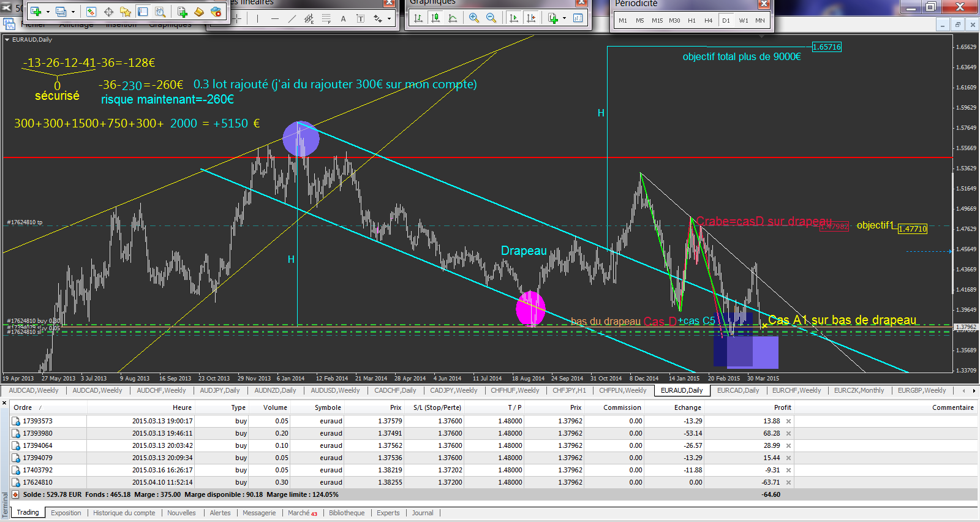Close order 17393573 with the x button
This screenshot has height=522, width=980.
point(788,421)
